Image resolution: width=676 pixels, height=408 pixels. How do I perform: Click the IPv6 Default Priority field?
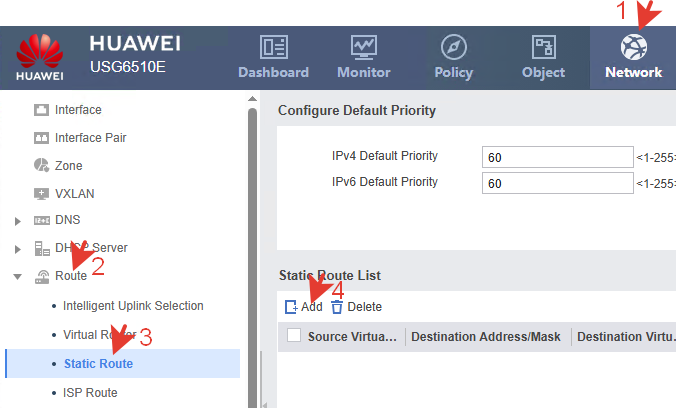[x=557, y=183]
